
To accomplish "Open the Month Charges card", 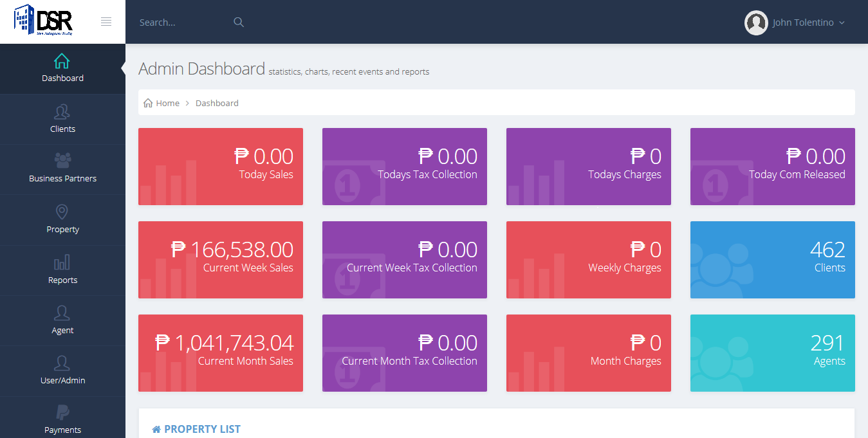I will [589, 353].
